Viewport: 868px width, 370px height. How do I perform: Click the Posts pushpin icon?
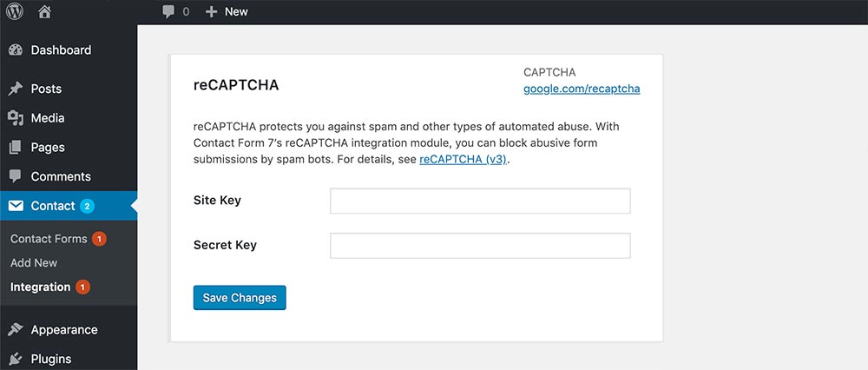(x=16, y=89)
